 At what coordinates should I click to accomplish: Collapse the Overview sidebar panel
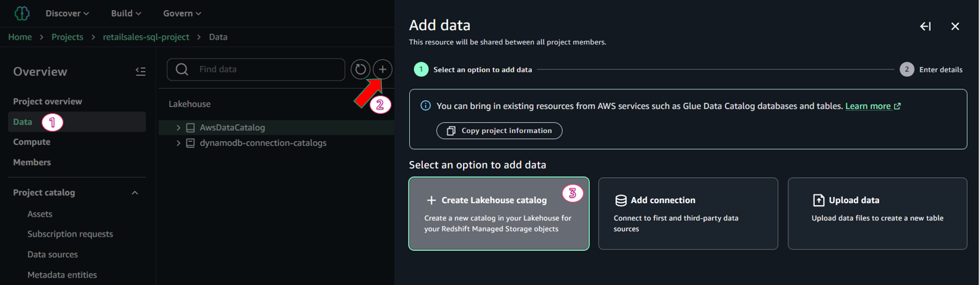[140, 71]
